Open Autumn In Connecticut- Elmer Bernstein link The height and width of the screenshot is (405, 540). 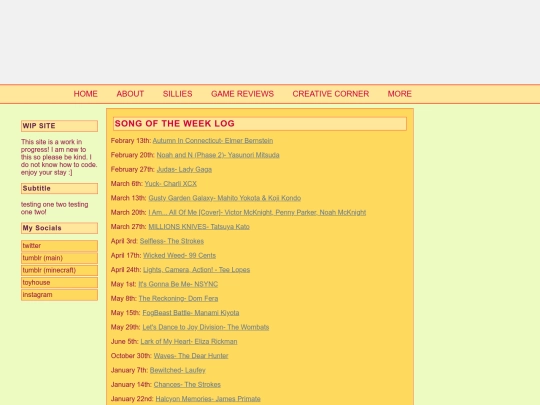(x=213, y=141)
